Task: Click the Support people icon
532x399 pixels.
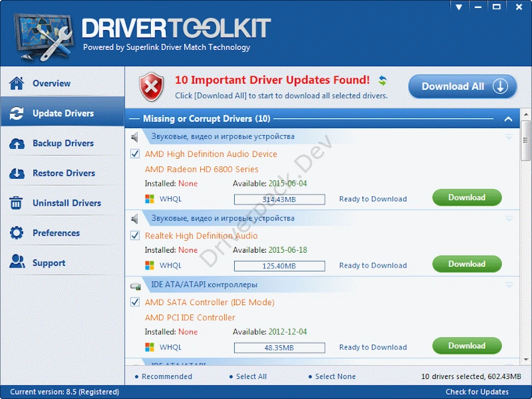Action: point(17,261)
